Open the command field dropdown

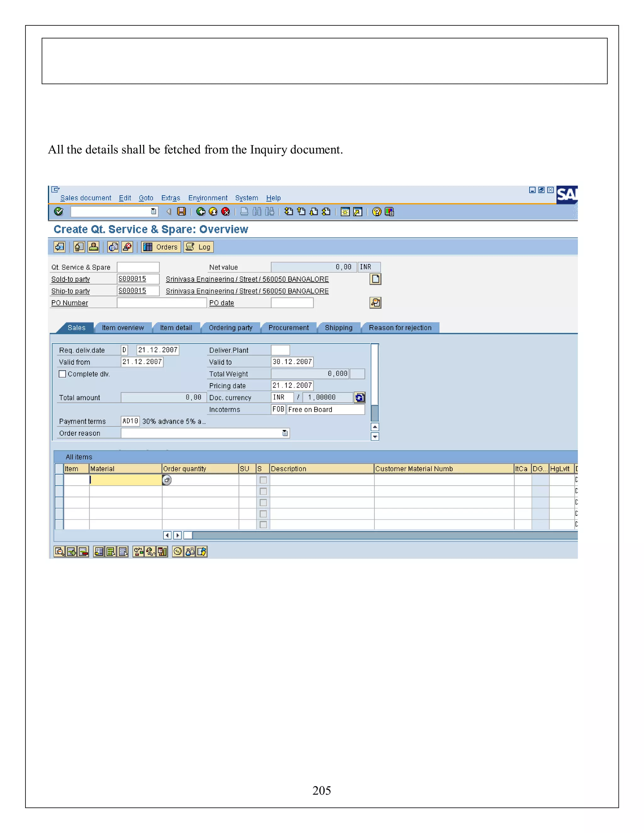coord(153,211)
